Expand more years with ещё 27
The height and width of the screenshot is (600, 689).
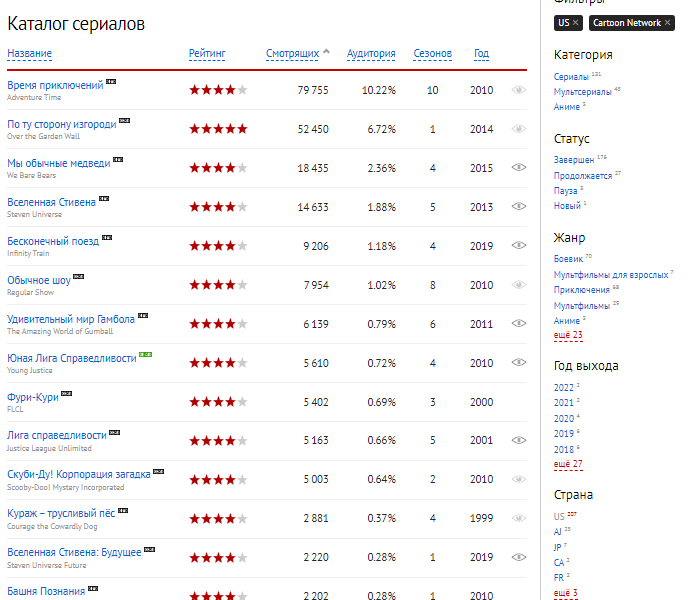568,464
